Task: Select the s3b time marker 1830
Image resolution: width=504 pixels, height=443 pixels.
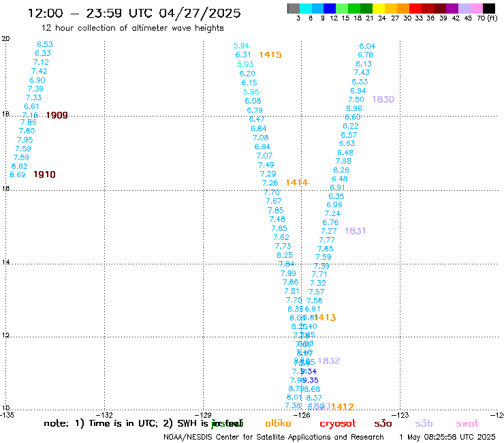Action: pyautogui.click(x=383, y=100)
